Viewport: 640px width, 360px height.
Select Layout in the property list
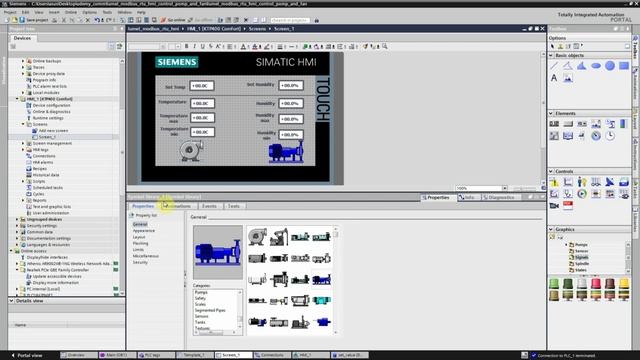point(139,237)
